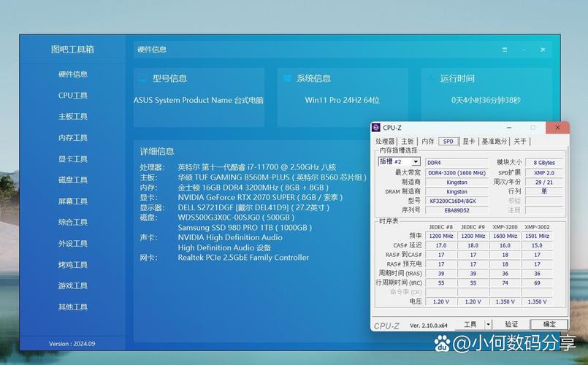
Task: Open the 关于 tab in CPU-Z
Action: click(x=520, y=142)
